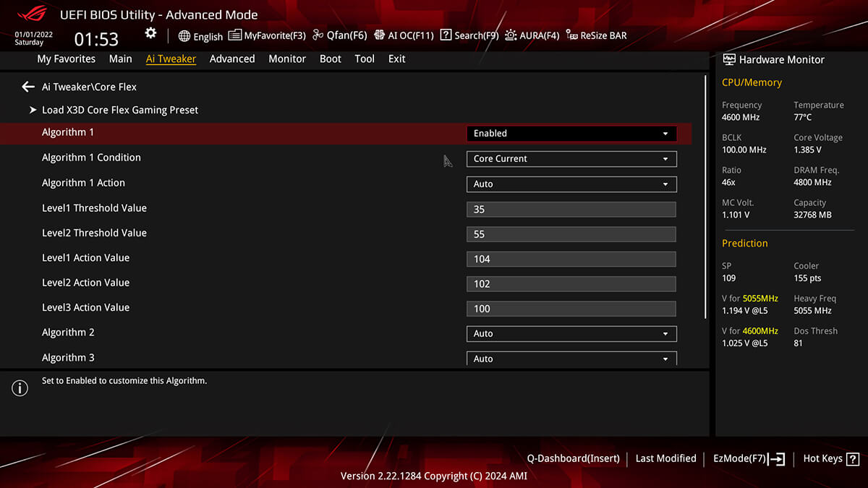
Task: Open the Monitor tab
Action: (287, 59)
